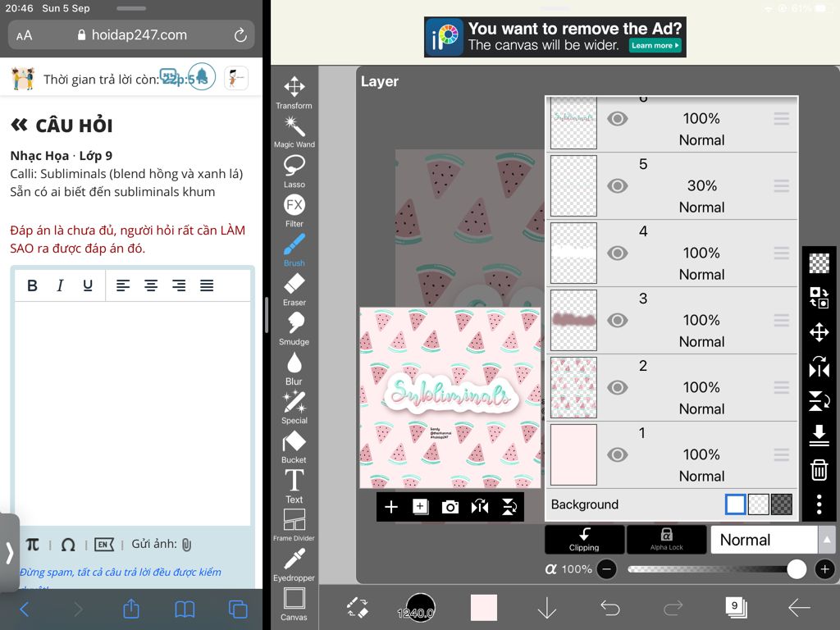This screenshot has width=840, height=630.
Task: Toggle visibility of the top Subliminals layer
Action: point(617,118)
